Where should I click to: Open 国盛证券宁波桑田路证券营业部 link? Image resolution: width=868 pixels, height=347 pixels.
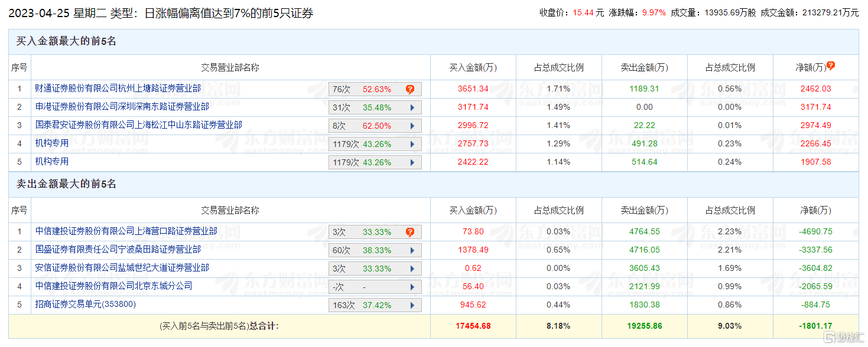(x=118, y=250)
